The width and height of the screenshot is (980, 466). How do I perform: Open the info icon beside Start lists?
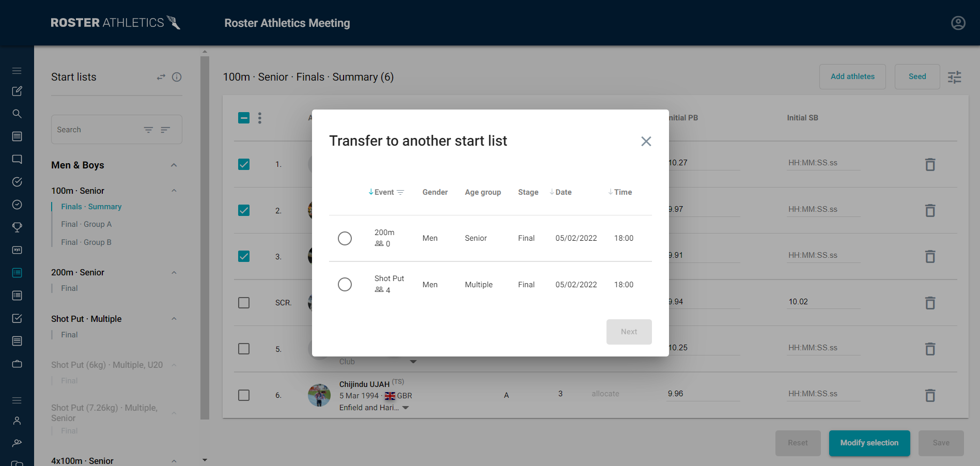click(x=177, y=77)
